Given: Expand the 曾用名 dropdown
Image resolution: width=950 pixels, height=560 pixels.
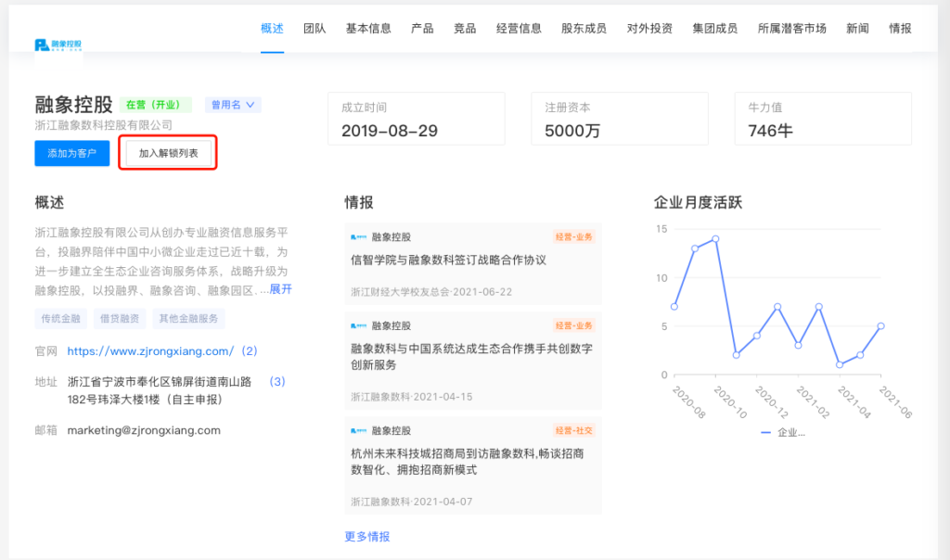Looking at the screenshot, I should tap(233, 105).
